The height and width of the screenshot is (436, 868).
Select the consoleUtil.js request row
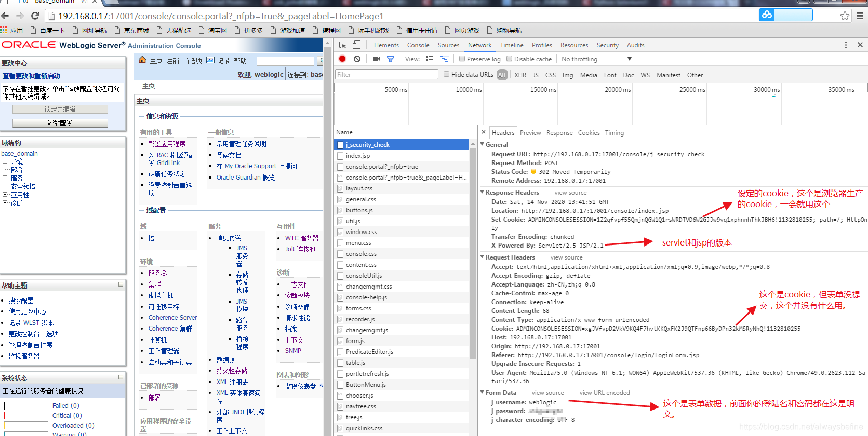(x=402, y=276)
